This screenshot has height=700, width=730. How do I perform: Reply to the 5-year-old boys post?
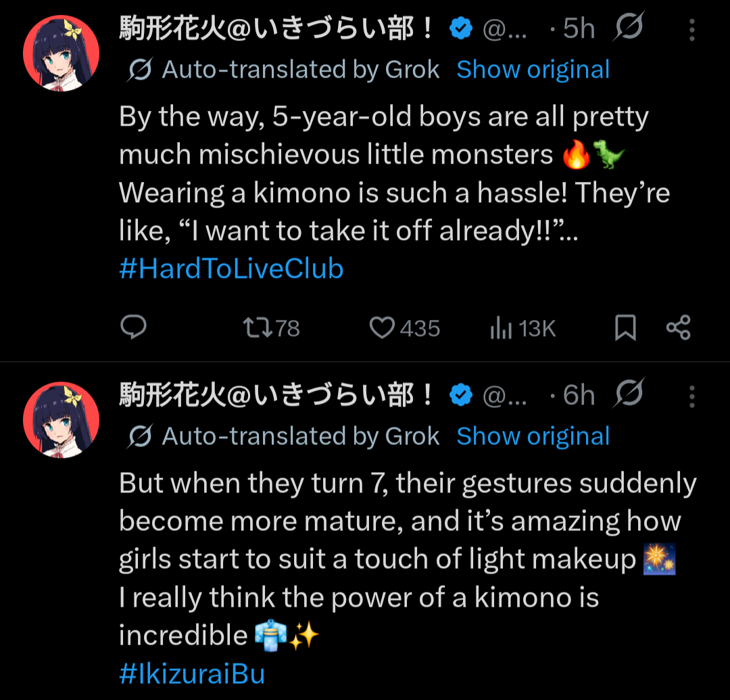[x=134, y=328]
